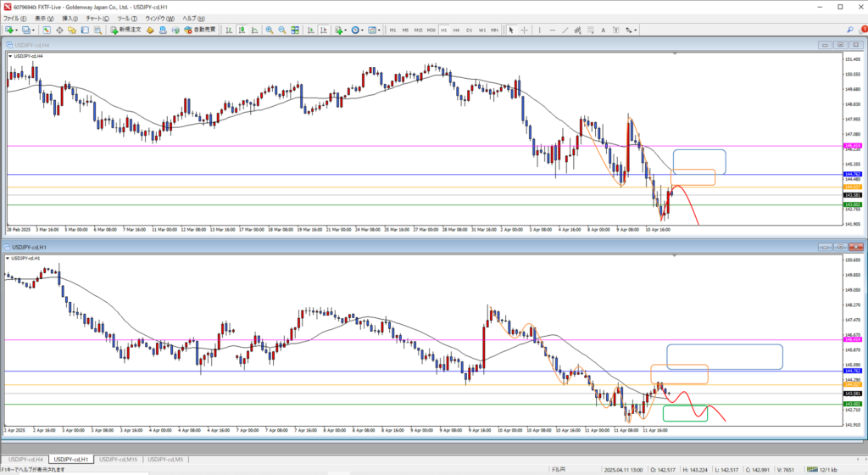
Task: Click the 新規注文 (New Order) button
Action: tap(125, 30)
